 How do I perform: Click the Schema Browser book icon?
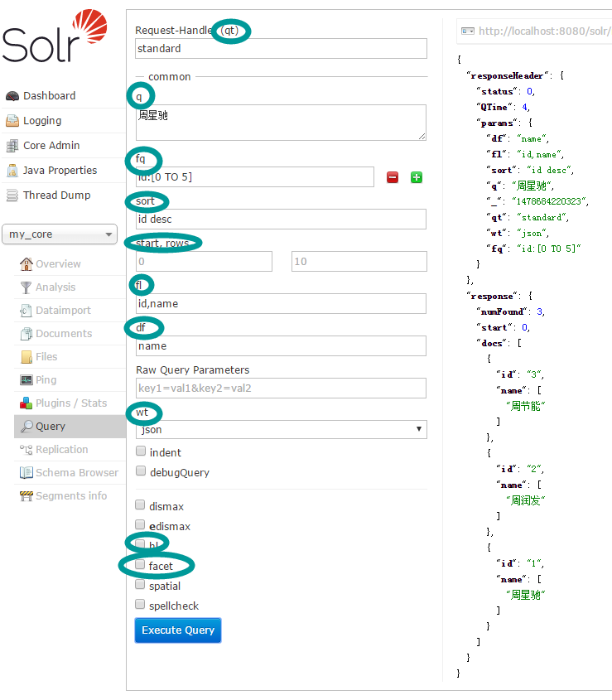(x=27, y=473)
